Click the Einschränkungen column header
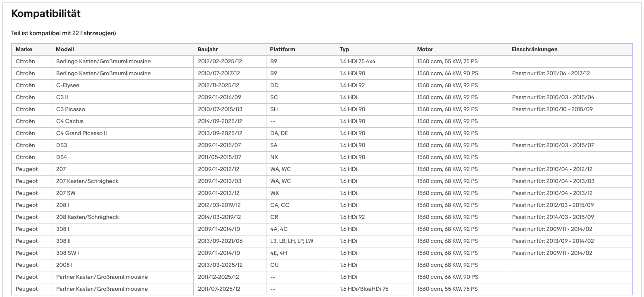644x297 pixels. tap(535, 50)
